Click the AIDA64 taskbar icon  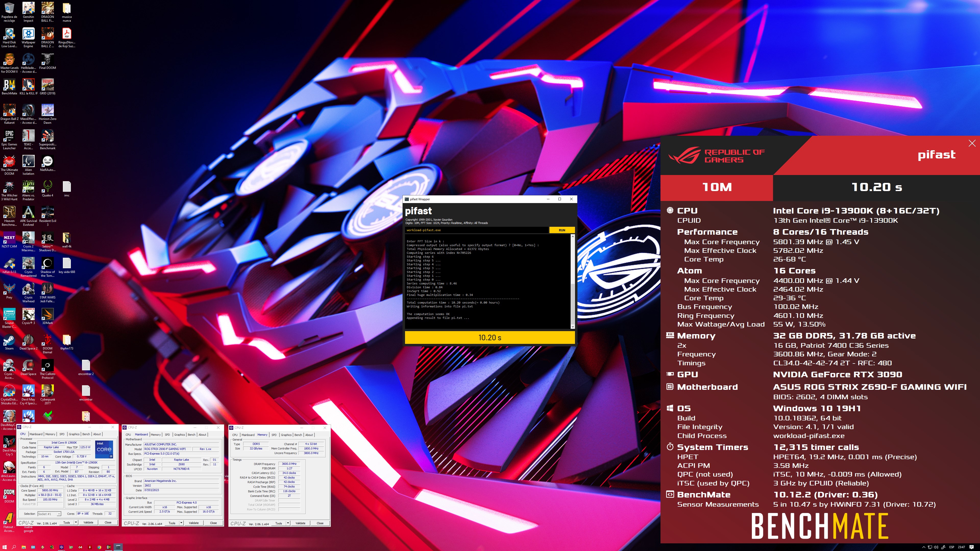[x=80, y=547]
